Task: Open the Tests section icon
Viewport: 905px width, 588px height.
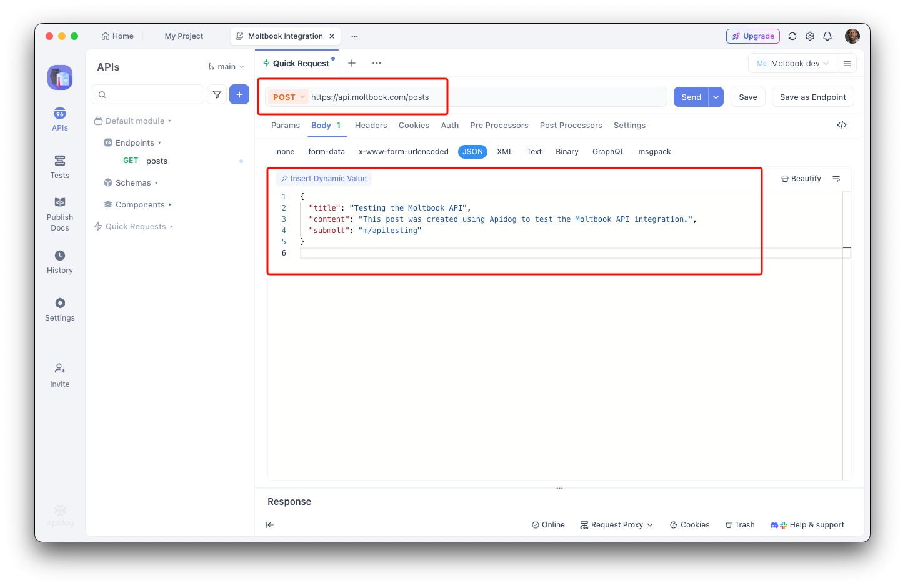Action: (x=60, y=161)
